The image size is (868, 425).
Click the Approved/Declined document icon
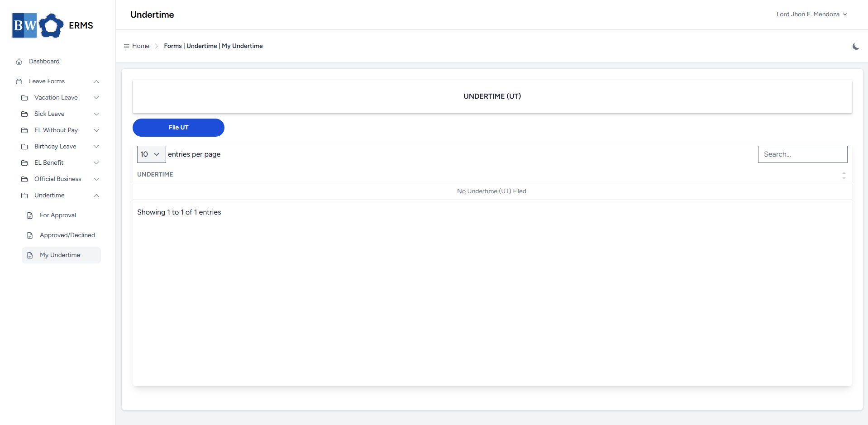[x=30, y=235]
